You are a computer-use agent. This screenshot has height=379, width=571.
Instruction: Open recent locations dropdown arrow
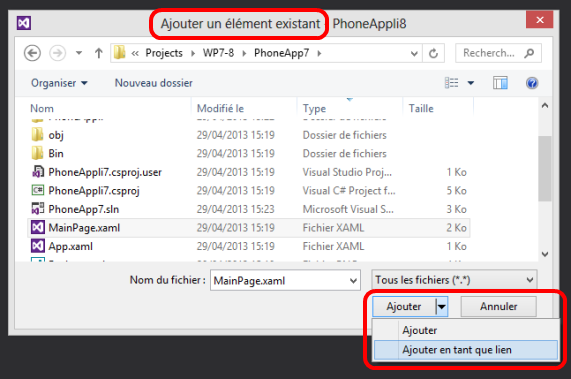tap(79, 54)
